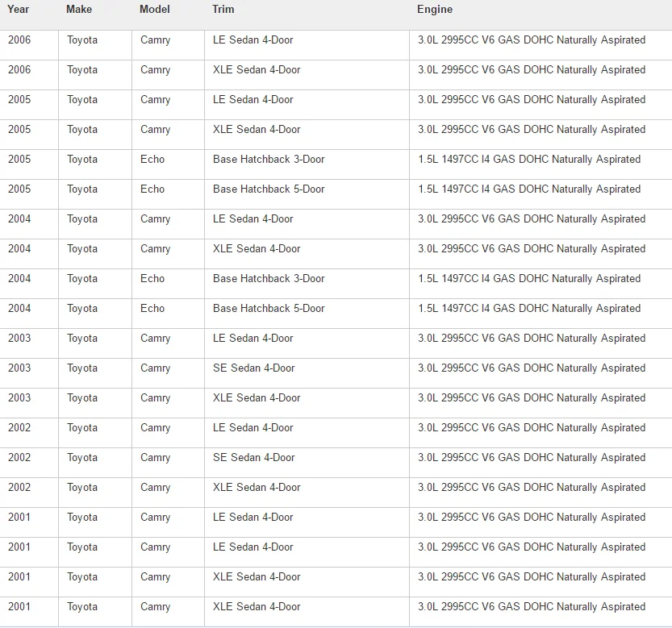Click Echo model cell in 2004 5-Door row
Image resolution: width=672 pixels, height=628 pixels.
168,314
